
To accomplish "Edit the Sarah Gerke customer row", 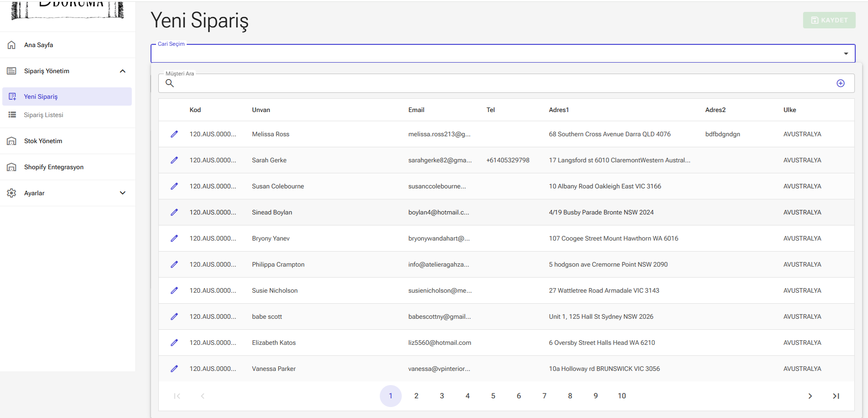I will [x=174, y=160].
